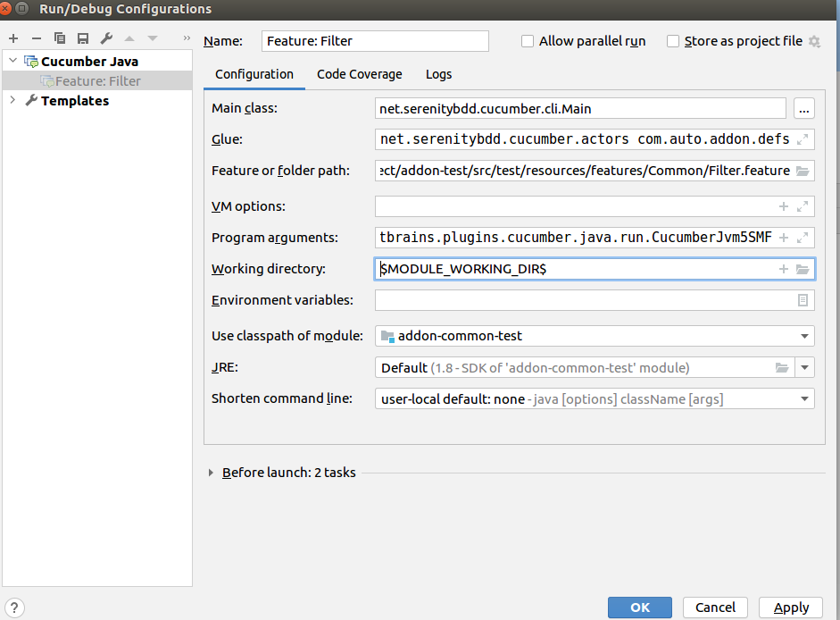The image size is (840, 620).
Task: Collapse the Cucumber Java tree node
Action: (12, 61)
